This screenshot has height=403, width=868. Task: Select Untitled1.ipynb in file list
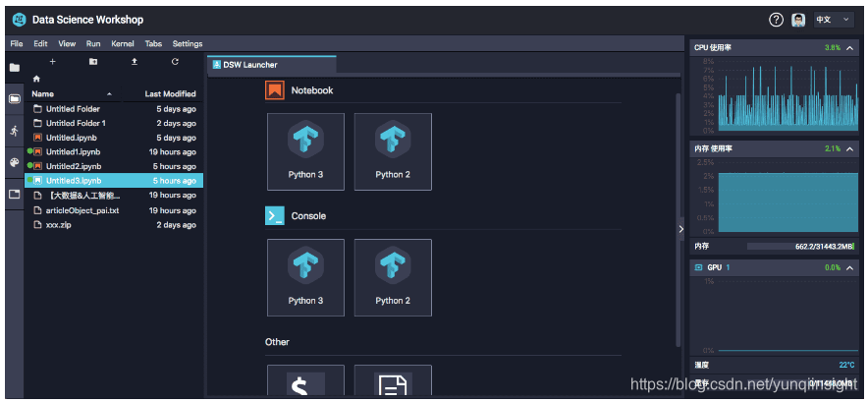pos(114,152)
